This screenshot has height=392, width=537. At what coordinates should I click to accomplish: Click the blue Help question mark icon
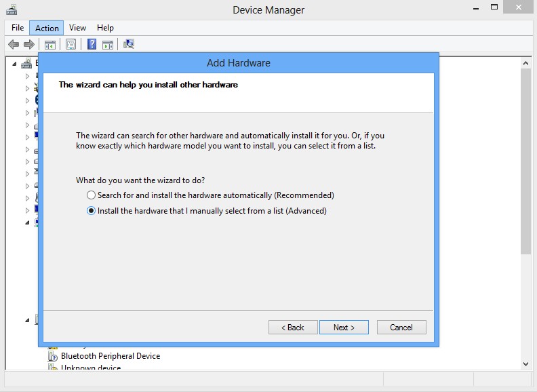92,44
